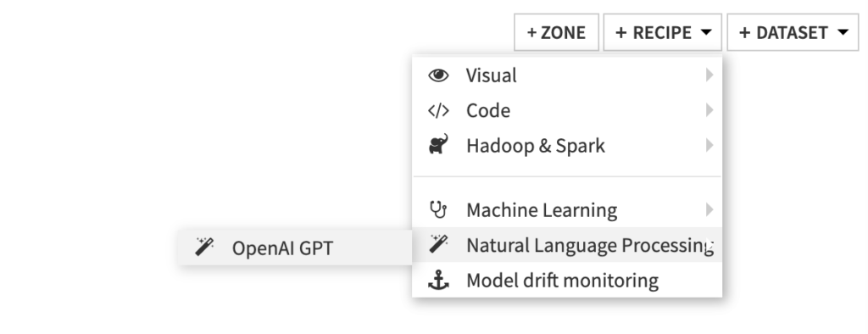
Task: Click the + ZONE button
Action: (556, 32)
